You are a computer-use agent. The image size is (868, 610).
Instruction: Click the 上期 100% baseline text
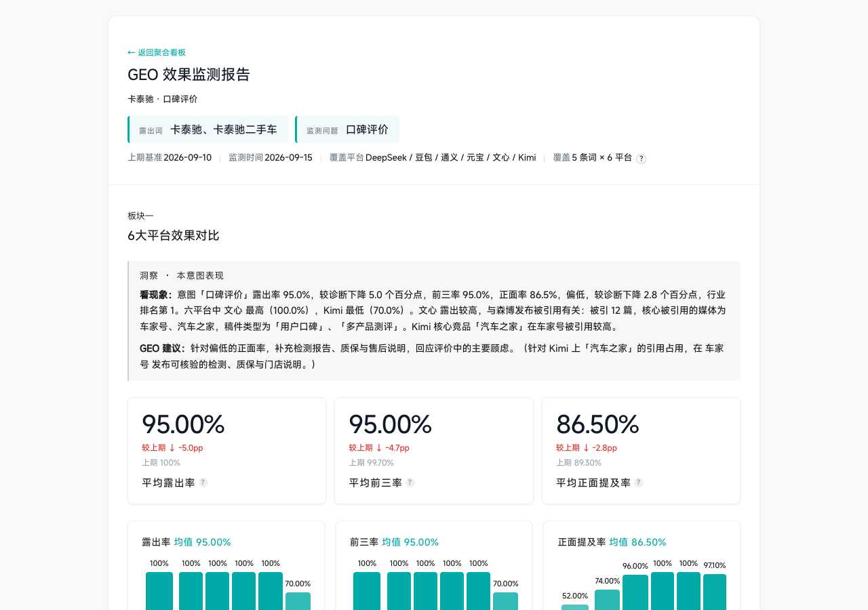pos(161,463)
